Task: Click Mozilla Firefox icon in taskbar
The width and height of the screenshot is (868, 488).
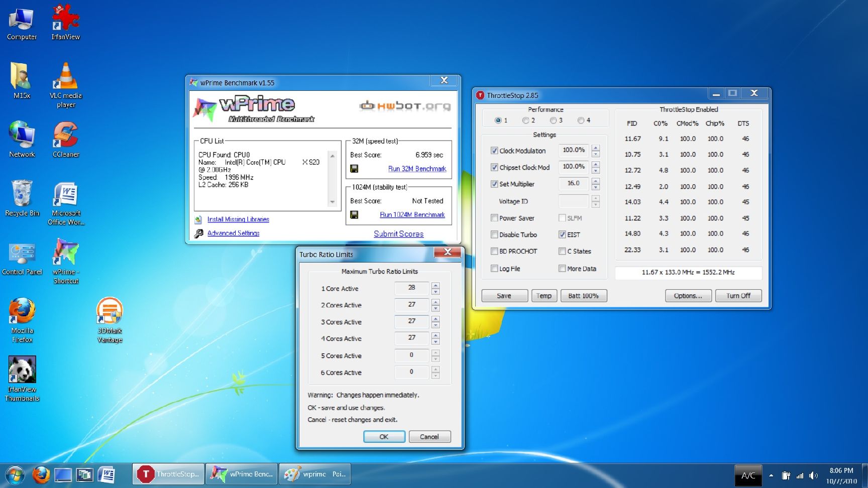Action: coord(41,474)
